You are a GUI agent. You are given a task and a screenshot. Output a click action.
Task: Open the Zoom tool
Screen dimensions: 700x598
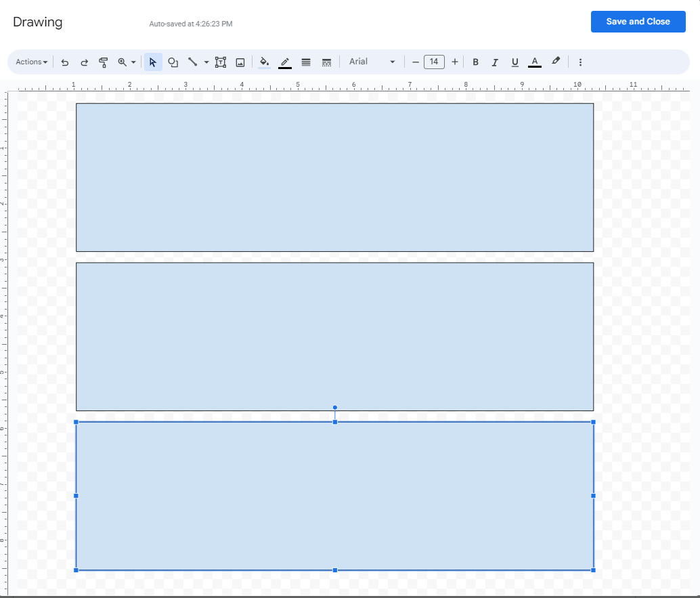click(x=122, y=62)
